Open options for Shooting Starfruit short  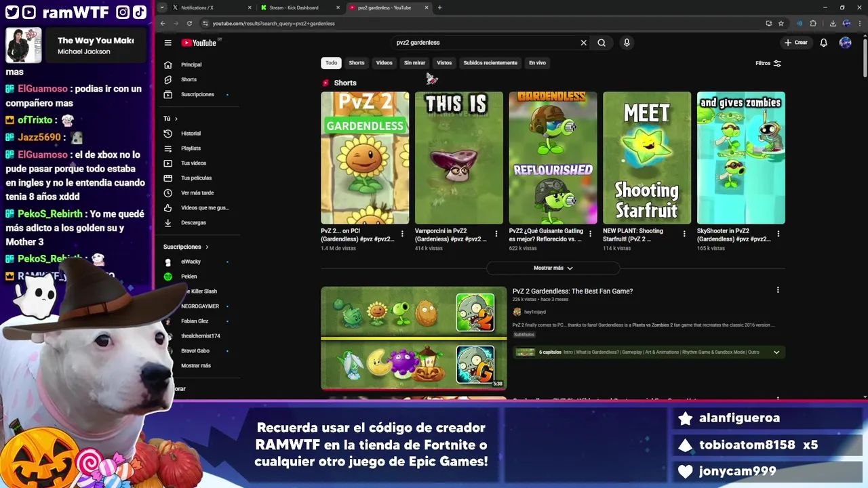pyautogui.click(x=684, y=234)
